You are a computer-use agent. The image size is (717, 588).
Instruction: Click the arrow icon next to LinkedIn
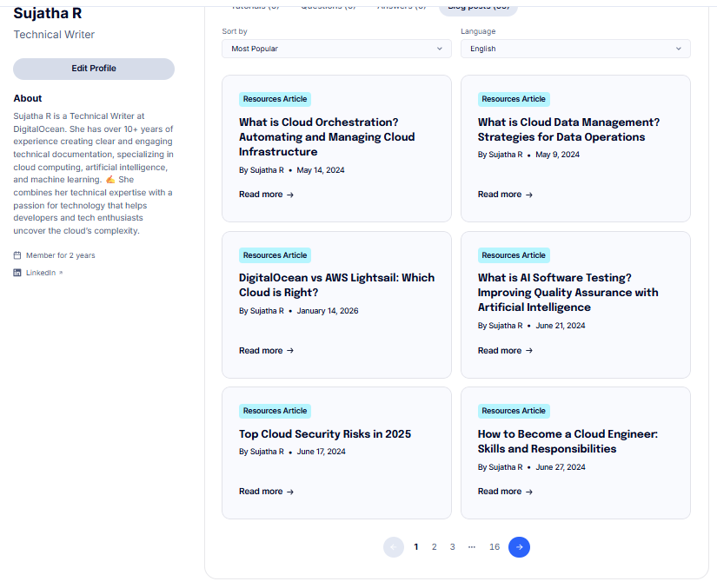61,273
